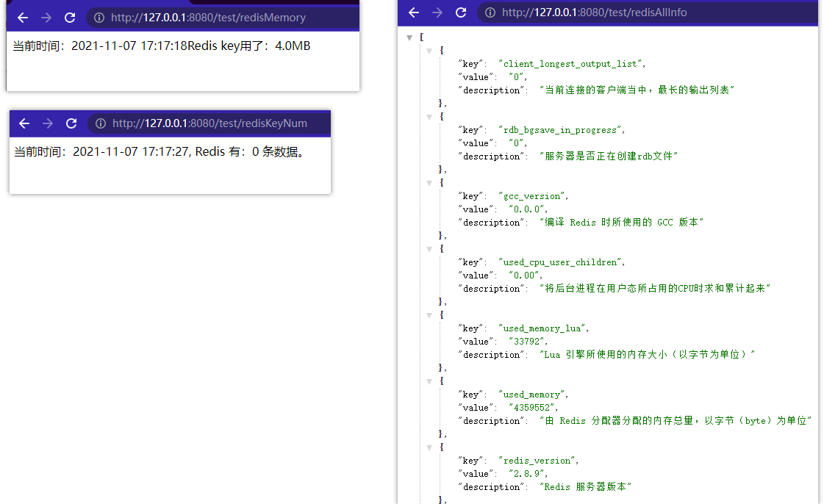Reload the redisKeyNum page
824x504 pixels.
pyautogui.click(x=71, y=123)
